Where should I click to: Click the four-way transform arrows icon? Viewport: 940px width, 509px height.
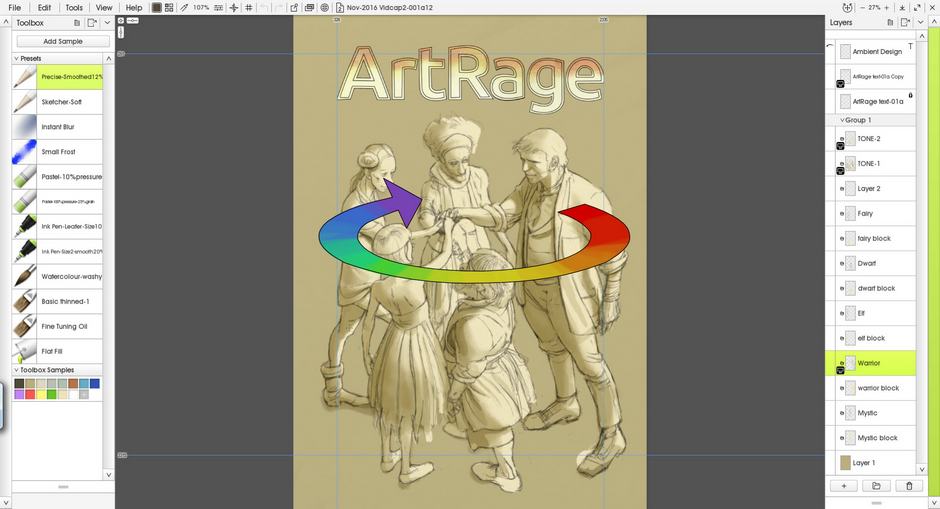coord(234,8)
